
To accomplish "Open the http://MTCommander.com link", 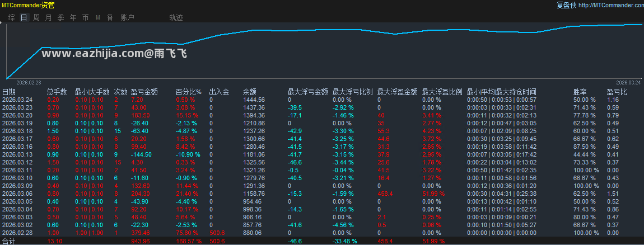I will (x=611, y=6).
